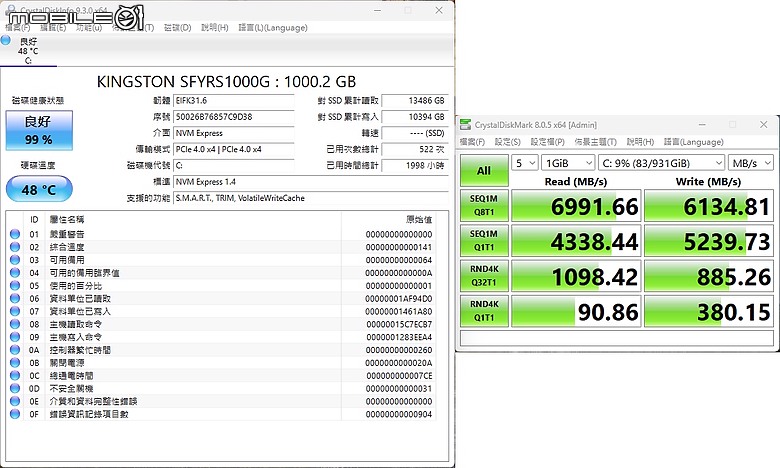780x468 pixels.
Task: Start the RND4K Q1T1 test
Action: tap(484, 311)
